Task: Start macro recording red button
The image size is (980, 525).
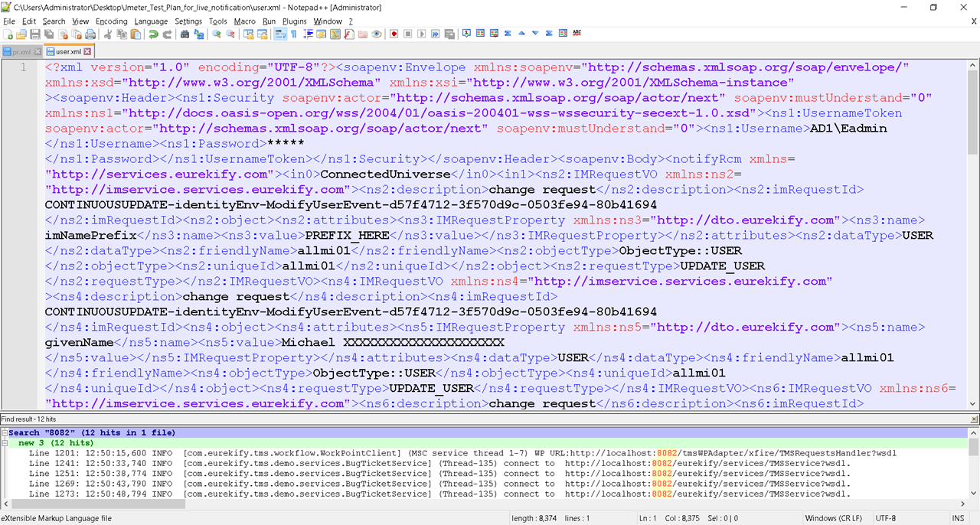Action: (x=394, y=34)
